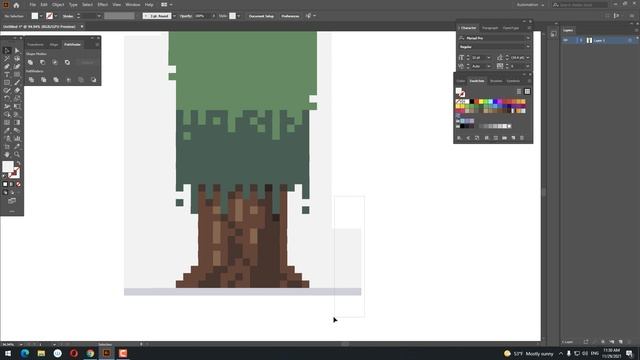640x360 pixels.
Task: Switch to the Transform tab
Action: [x=36, y=44]
